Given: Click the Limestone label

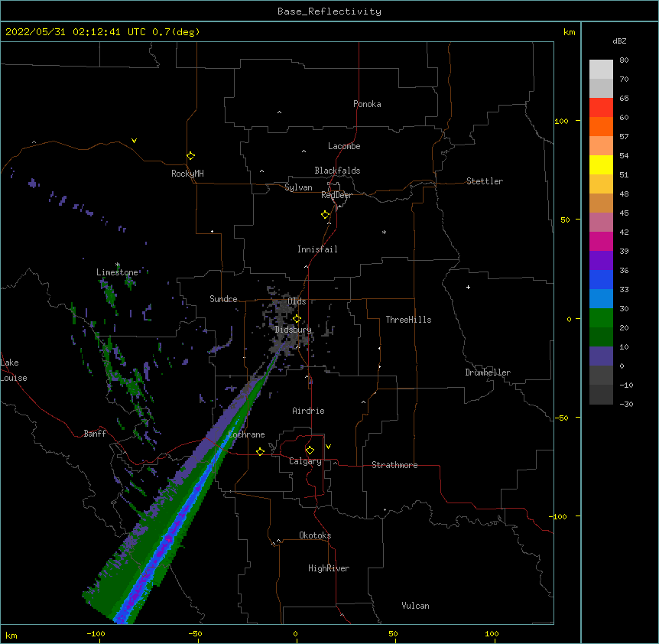Looking at the screenshot, I should click(x=117, y=272).
